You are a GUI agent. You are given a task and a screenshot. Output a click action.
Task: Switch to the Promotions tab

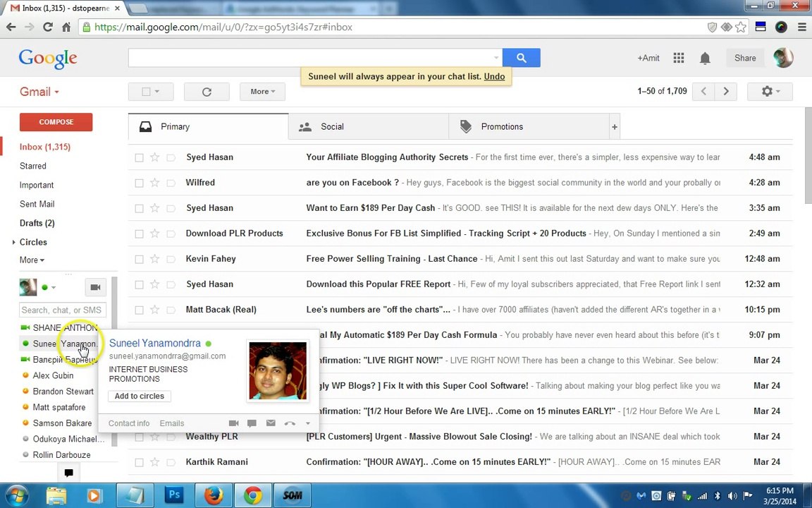pyautogui.click(x=529, y=127)
